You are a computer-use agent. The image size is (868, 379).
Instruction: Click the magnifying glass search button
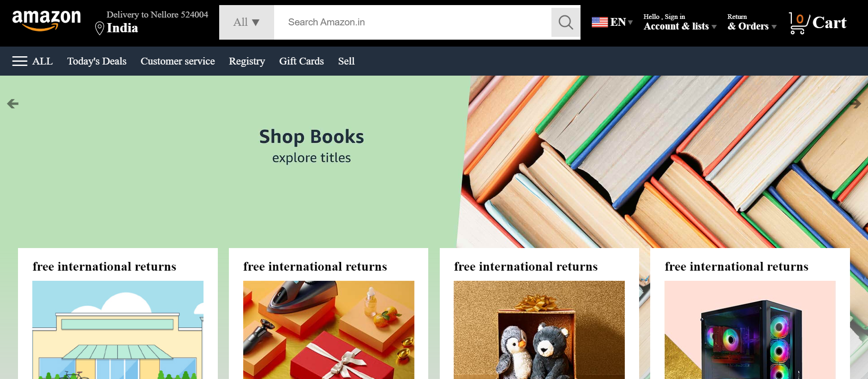click(566, 22)
